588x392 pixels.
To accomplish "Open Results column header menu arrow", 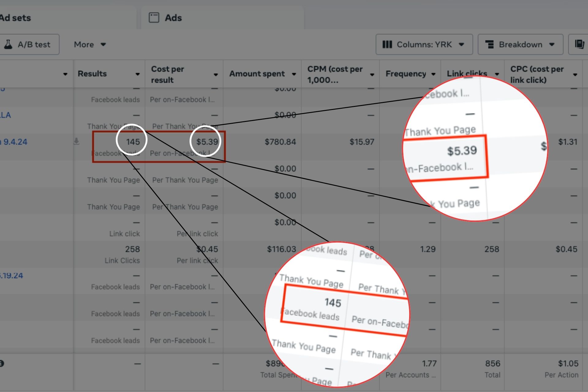I will [x=138, y=74].
